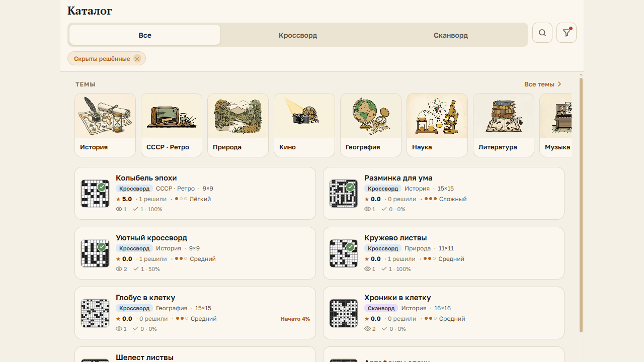Screen dimensions: 644x362
Task: Click the 'Начато 4%' progress label
Action: click(x=295, y=319)
